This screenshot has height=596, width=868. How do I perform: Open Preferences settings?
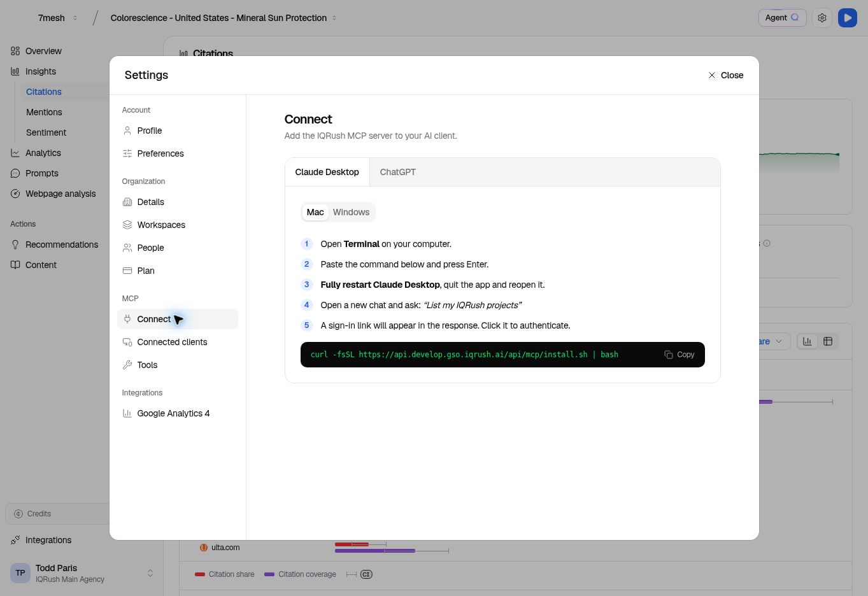tap(177, 153)
